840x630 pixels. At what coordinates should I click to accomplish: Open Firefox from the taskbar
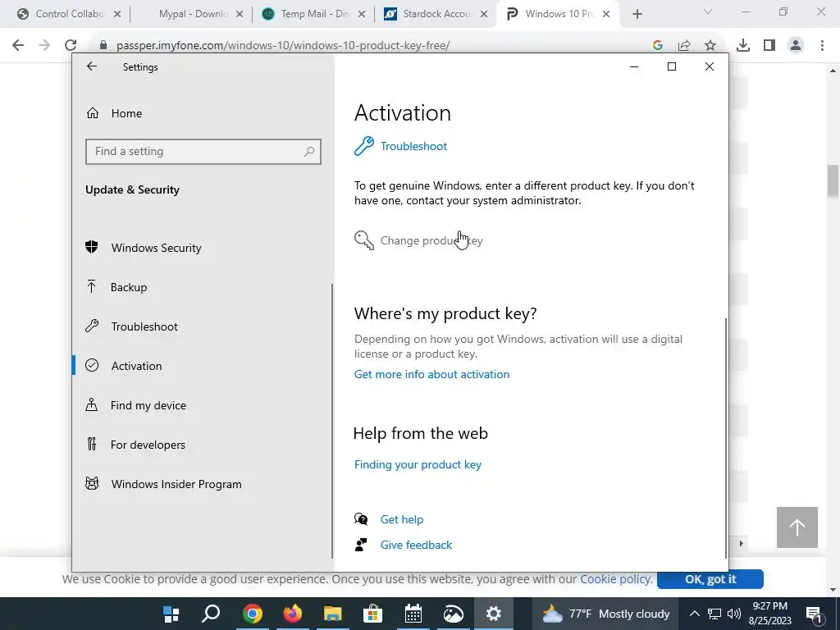[293, 614]
